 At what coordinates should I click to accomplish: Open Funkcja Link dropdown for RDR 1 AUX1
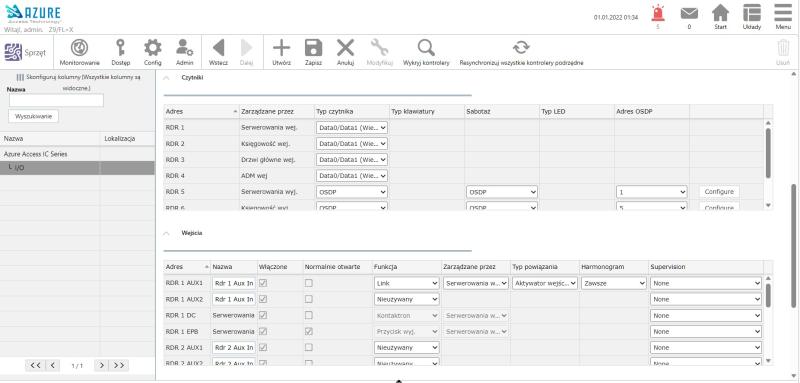407,283
